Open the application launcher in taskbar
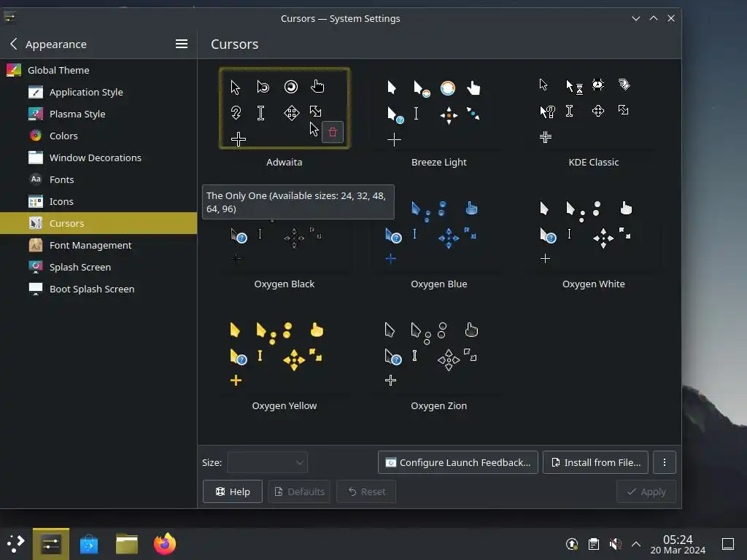This screenshot has height=560, width=747. [15, 544]
